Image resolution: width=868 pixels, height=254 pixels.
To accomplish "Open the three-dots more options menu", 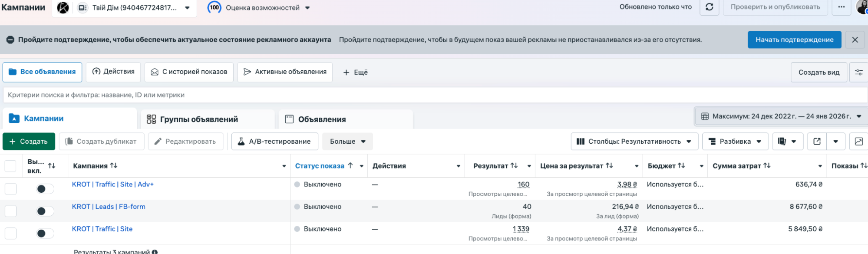I will [841, 7].
